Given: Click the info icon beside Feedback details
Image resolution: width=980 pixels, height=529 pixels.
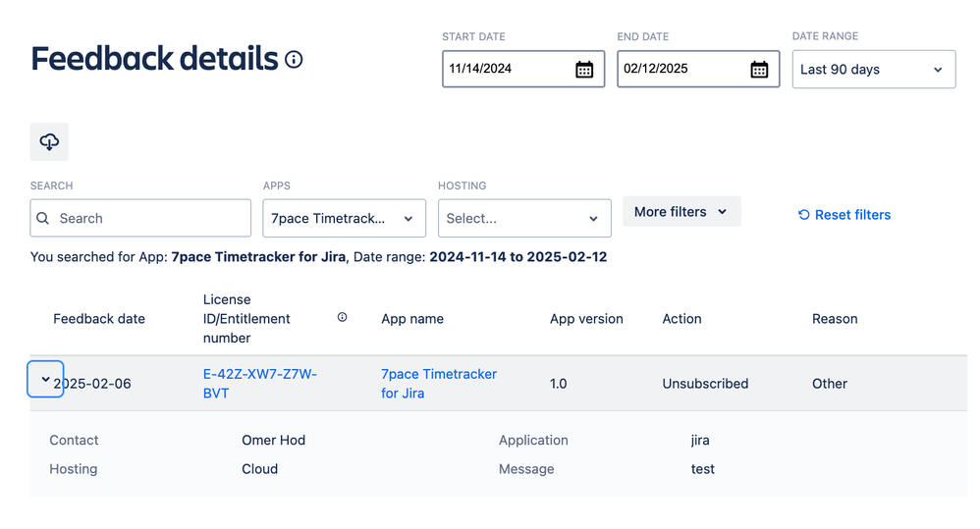Looking at the screenshot, I should 294,59.
